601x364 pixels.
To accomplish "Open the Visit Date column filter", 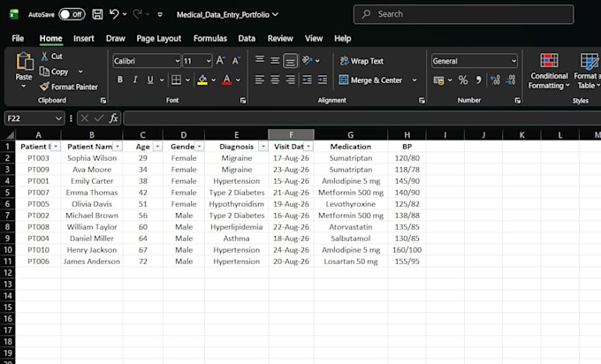I will tap(308, 147).
